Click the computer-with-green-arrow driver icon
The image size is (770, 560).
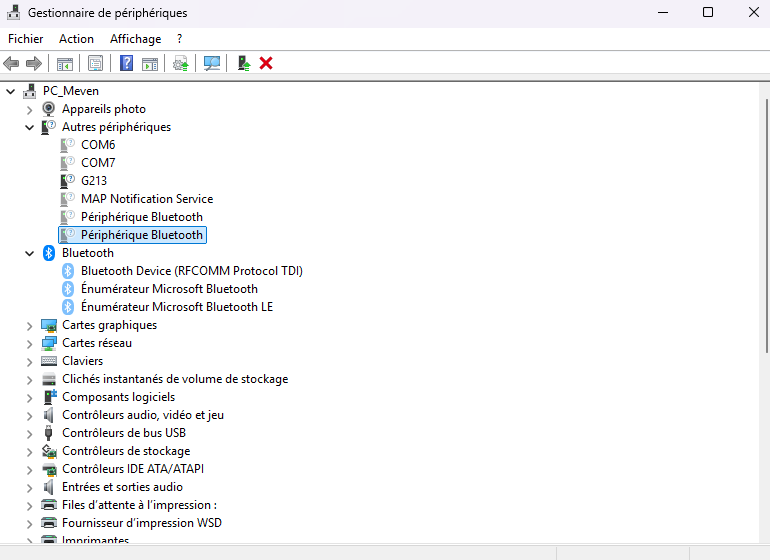point(244,63)
